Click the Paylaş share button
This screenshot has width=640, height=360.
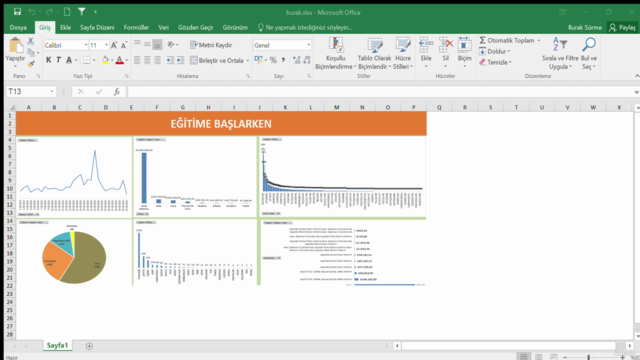(x=622, y=28)
